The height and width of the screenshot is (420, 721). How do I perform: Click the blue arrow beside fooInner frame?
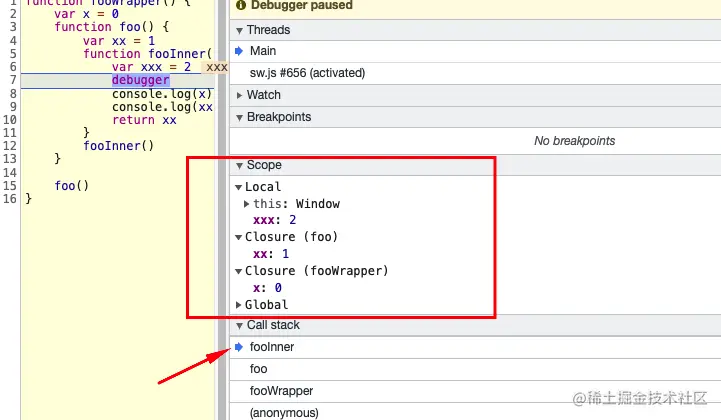pos(239,347)
